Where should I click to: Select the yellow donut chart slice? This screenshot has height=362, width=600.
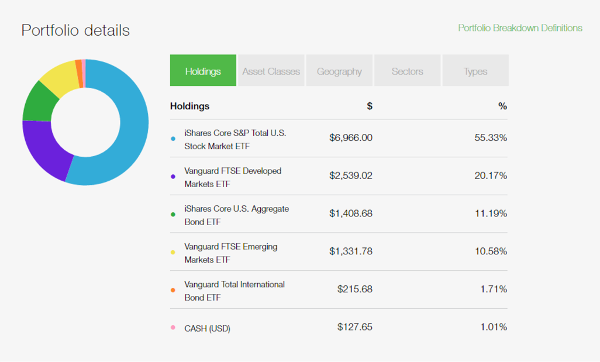pyautogui.click(x=61, y=78)
